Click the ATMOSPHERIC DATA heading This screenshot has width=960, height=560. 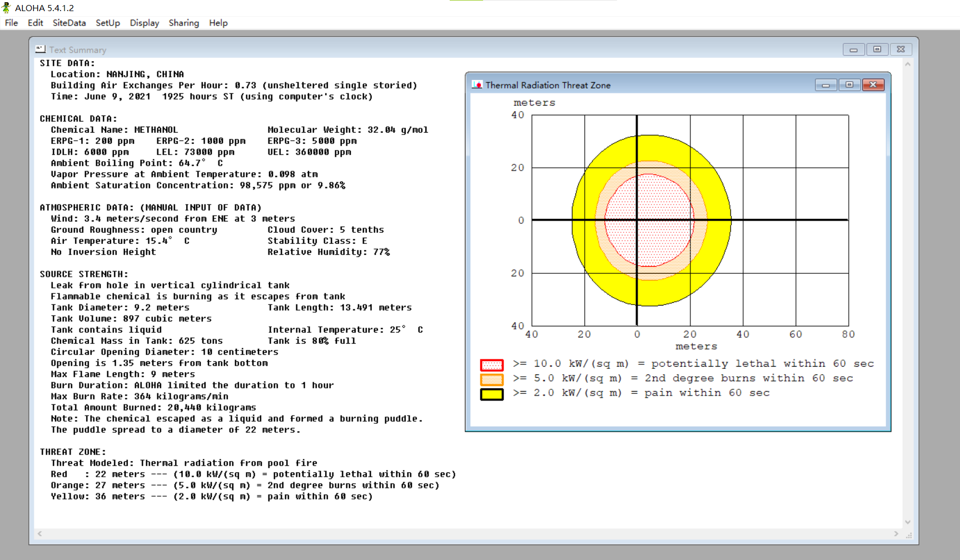pos(151,208)
